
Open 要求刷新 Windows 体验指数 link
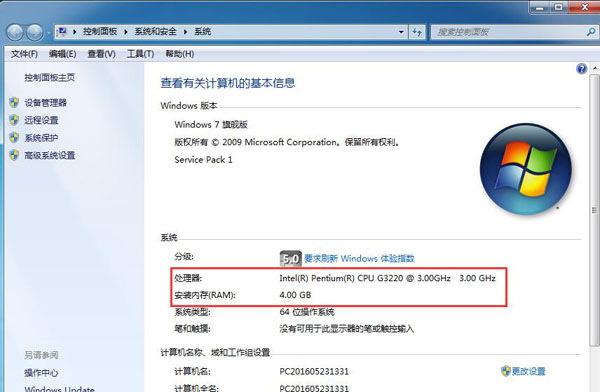359,259
